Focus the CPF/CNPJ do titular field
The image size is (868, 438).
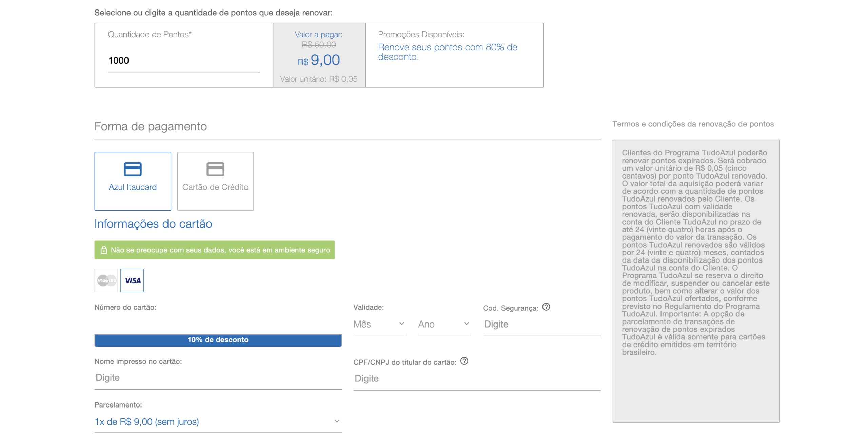point(476,378)
